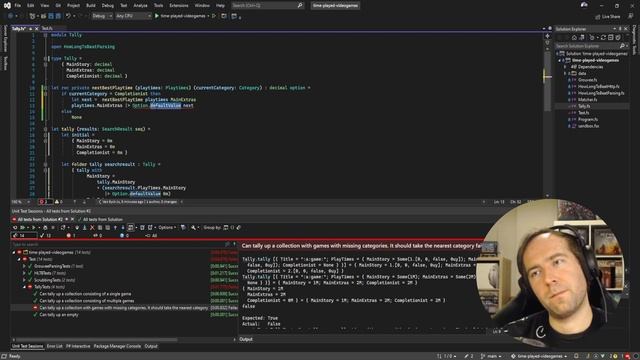Click the Start Without Debugging outline play icon
The height and width of the screenshot is (360, 640).
[214, 16]
